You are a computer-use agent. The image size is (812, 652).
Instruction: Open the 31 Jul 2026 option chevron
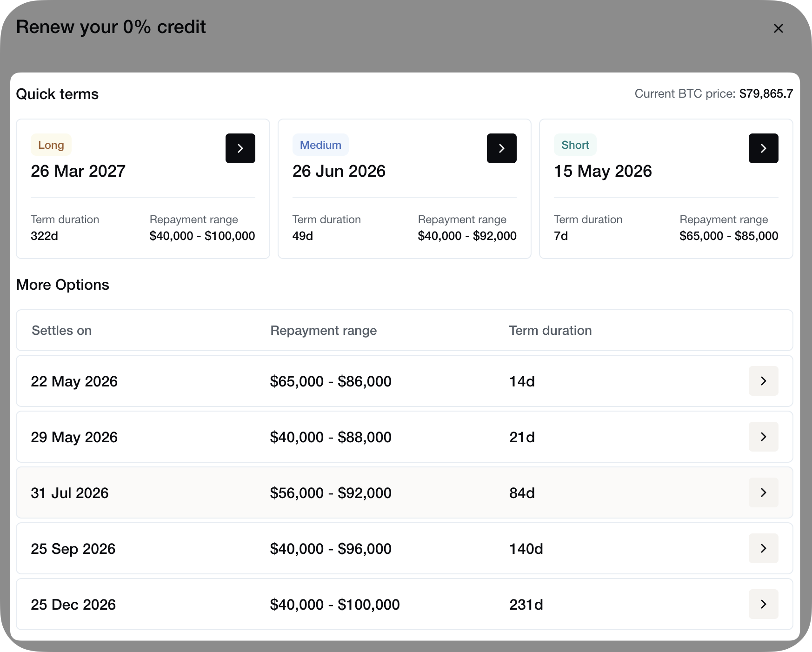click(x=764, y=492)
